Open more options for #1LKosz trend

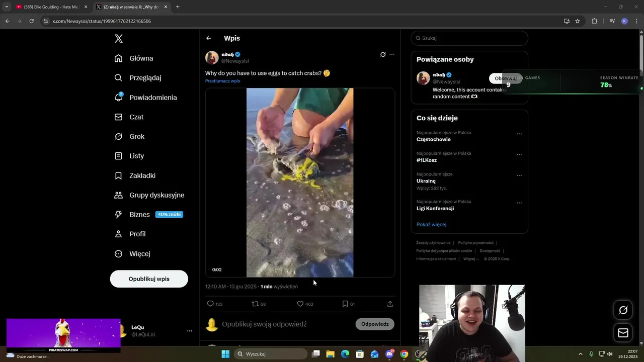coord(519,154)
